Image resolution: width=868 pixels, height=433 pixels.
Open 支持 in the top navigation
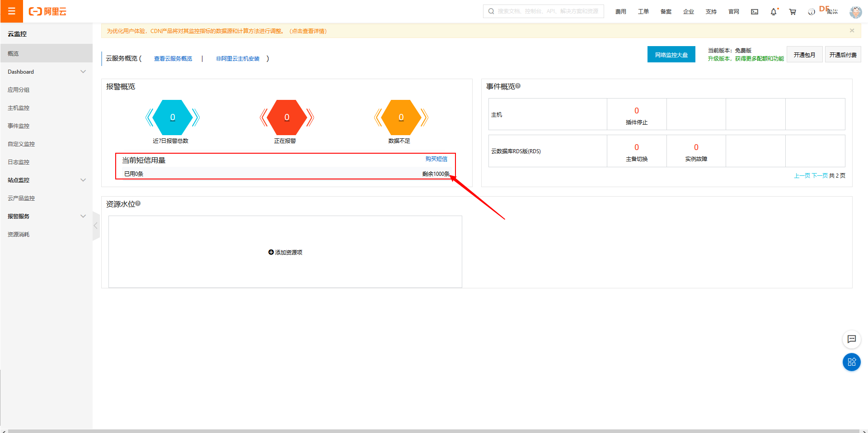coord(711,12)
